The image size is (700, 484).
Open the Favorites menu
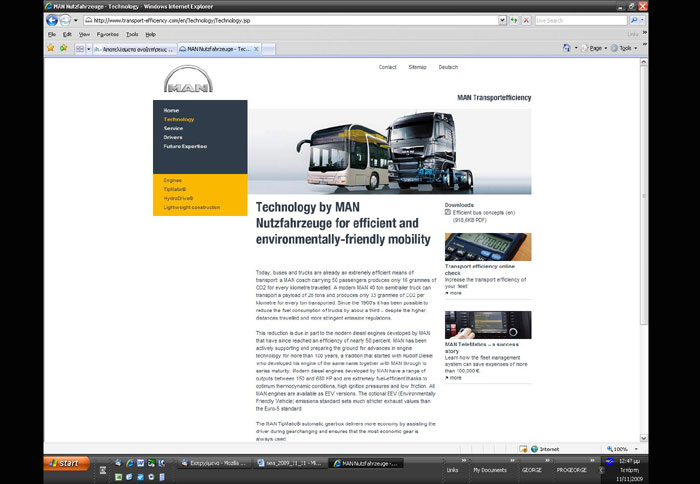click(108, 34)
